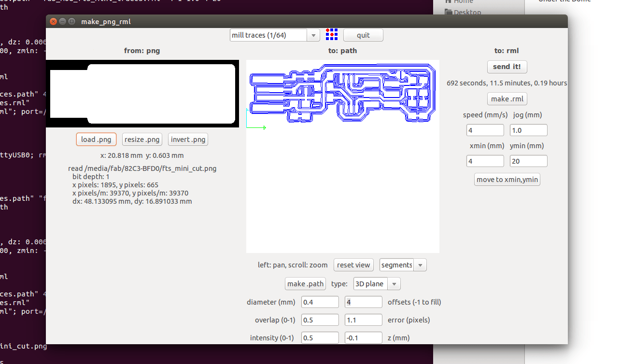Image resolution: width=620 pixels, height=364 pixels.
Task: Click the quit button
Action: (363, 35)
